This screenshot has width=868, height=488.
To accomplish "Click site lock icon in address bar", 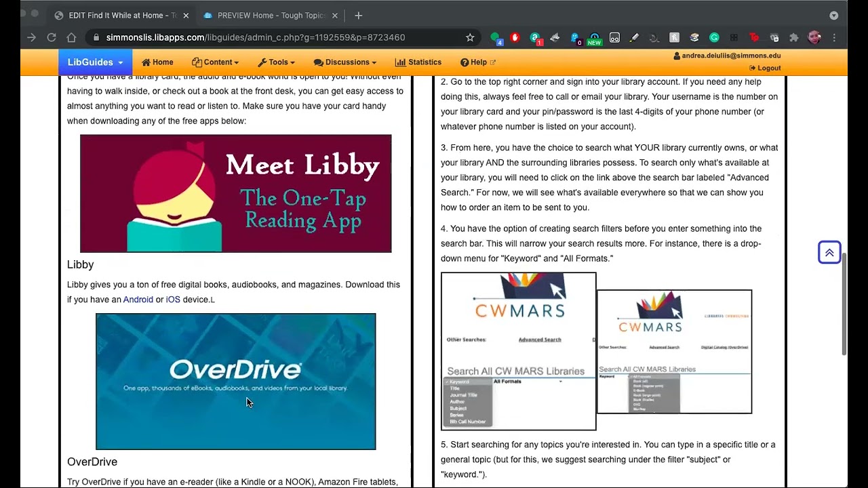I will coord(96,38).
